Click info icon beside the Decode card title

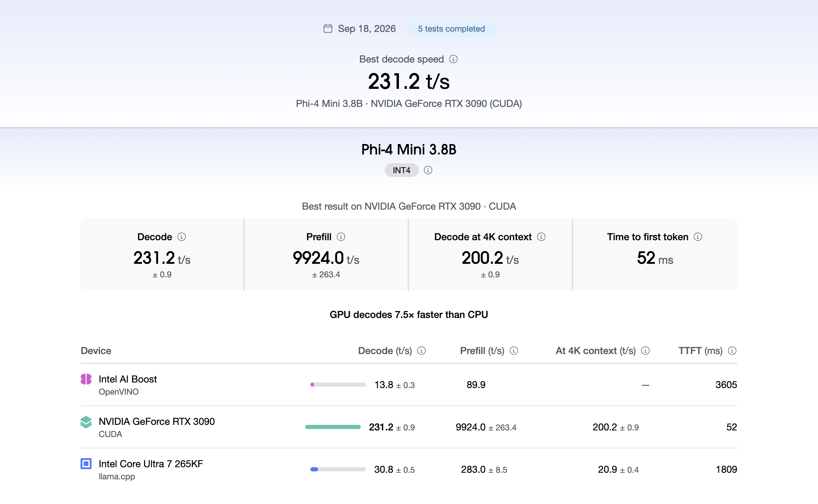[182, 237]
